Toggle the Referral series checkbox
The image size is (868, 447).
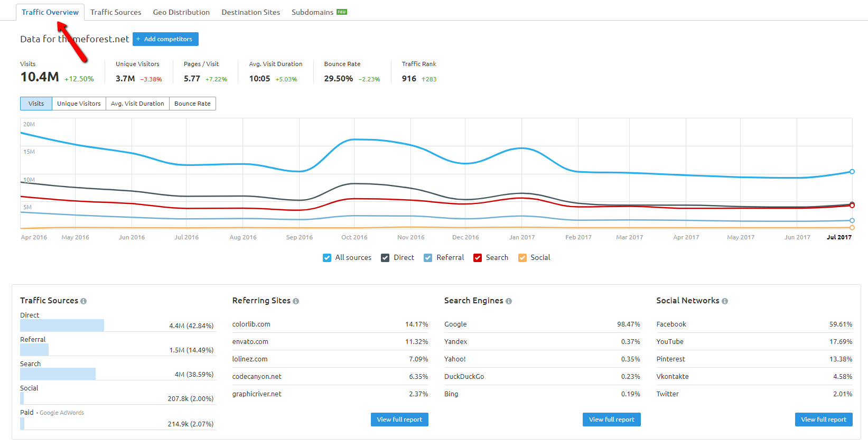coord(428,258)
